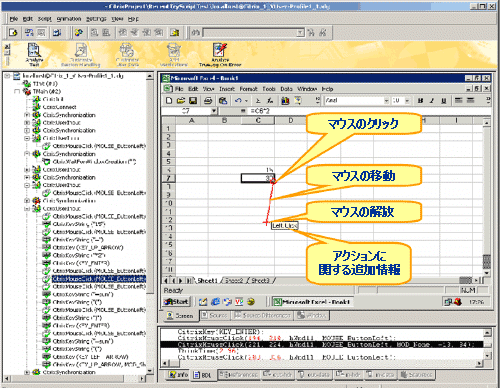The image size is (500, 388).
Task: Open the Arial font name dropdown
Action: 386,101
